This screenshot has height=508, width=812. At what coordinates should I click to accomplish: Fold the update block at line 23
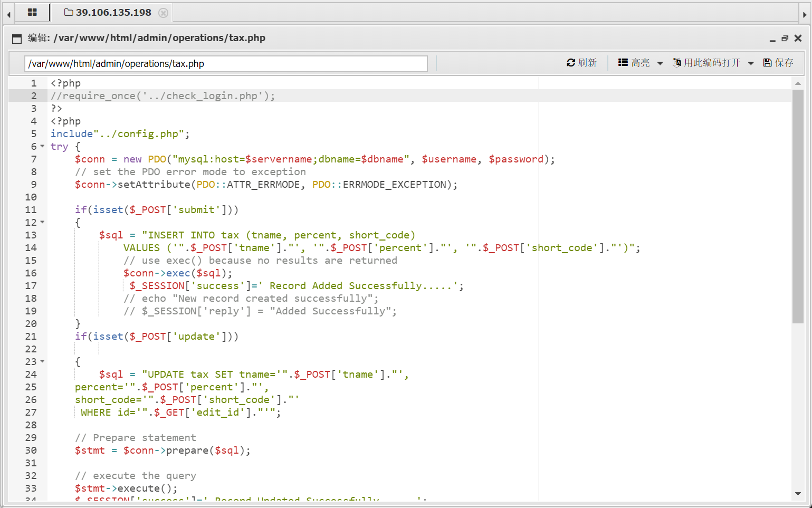[43, 361]
